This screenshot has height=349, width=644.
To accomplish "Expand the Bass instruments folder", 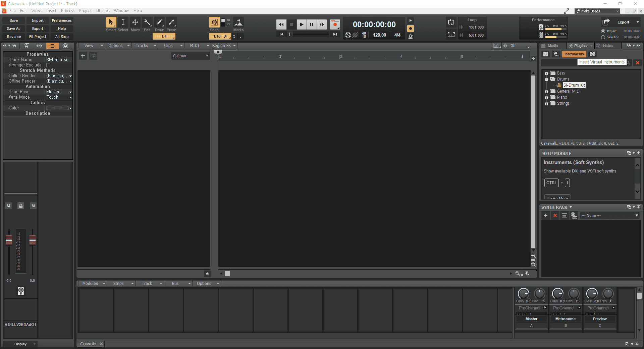I will point(547,73).
